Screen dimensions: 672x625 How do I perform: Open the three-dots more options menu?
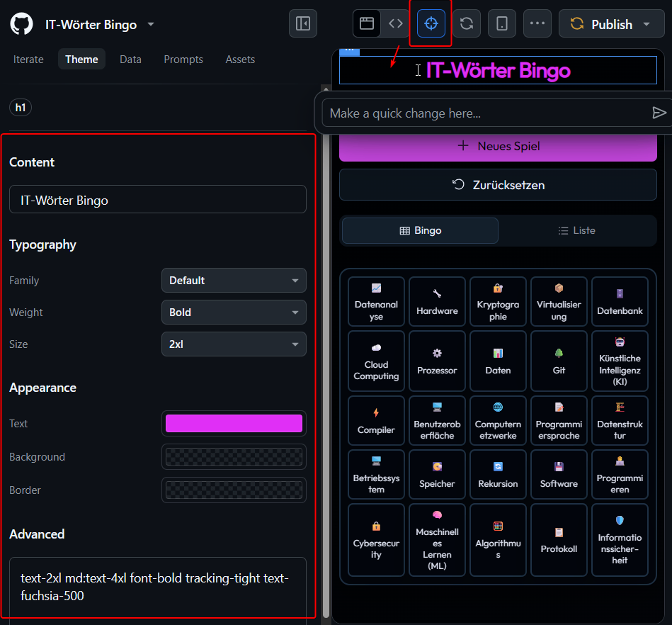537,23
